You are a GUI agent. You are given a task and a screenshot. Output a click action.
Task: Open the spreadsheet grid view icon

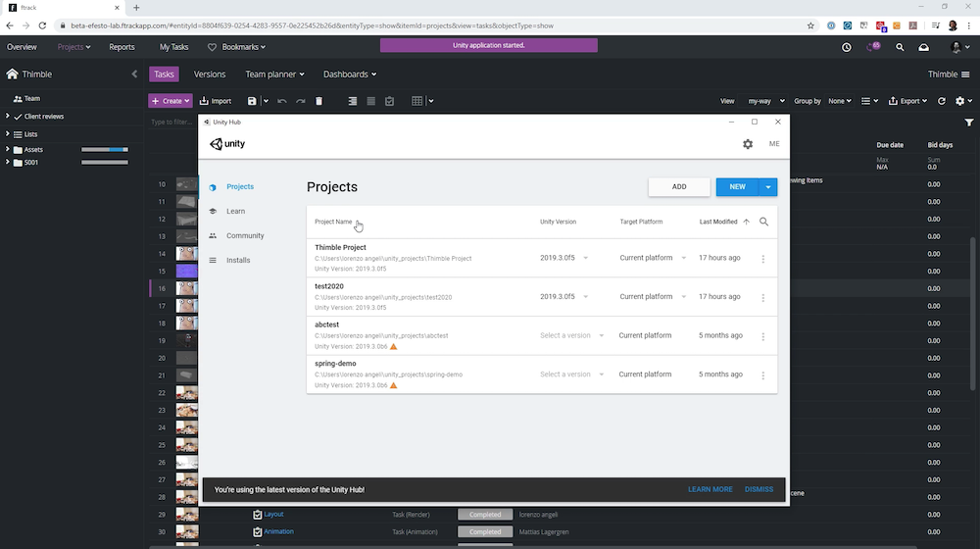[x=416, y=101]
